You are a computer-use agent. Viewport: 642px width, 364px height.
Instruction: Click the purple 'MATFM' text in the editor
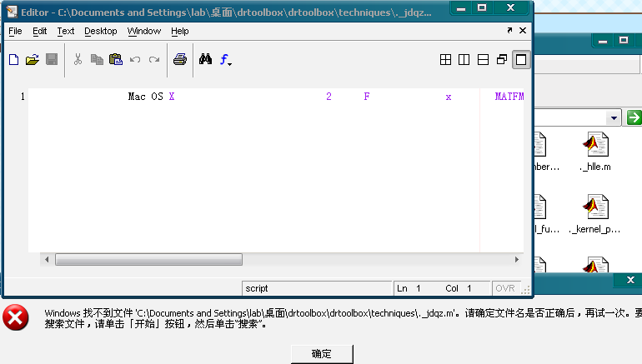tap(509, 97)
